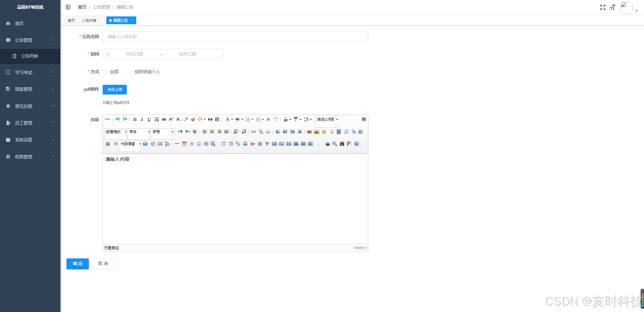Apply superscript formatting
This screenshot has height=312, width=644.
(171, 119)
